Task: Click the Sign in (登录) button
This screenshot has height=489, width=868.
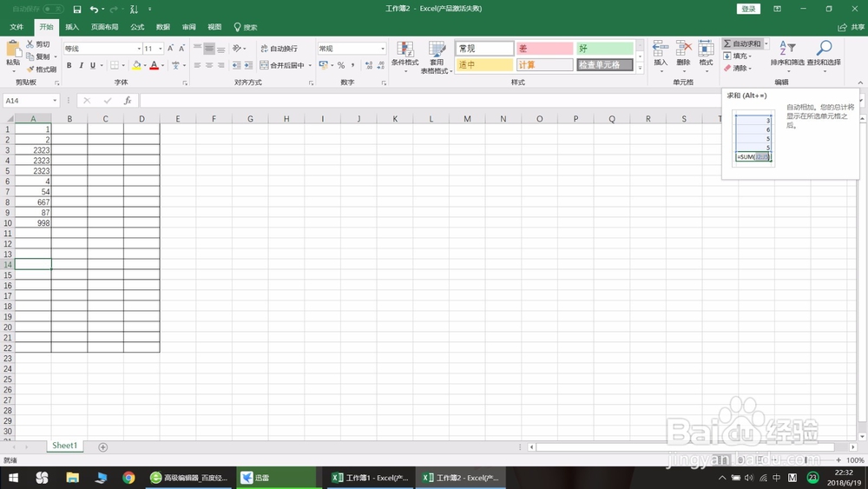Action: [748, 9]
